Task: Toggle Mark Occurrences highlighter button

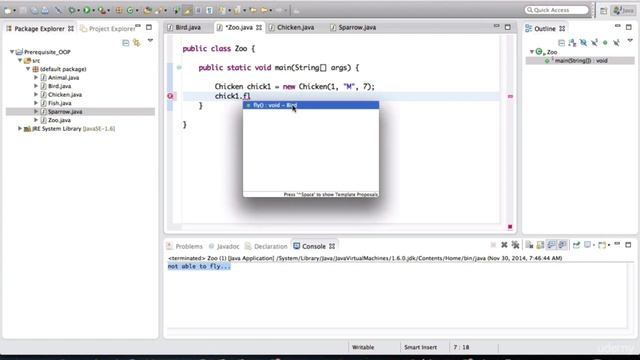Action: [x=187, y=10]
